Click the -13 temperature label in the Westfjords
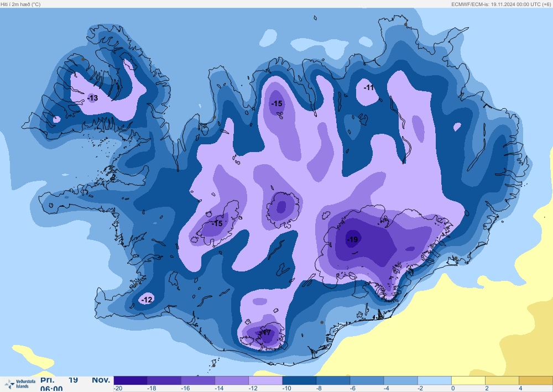 tap(93, 98)
